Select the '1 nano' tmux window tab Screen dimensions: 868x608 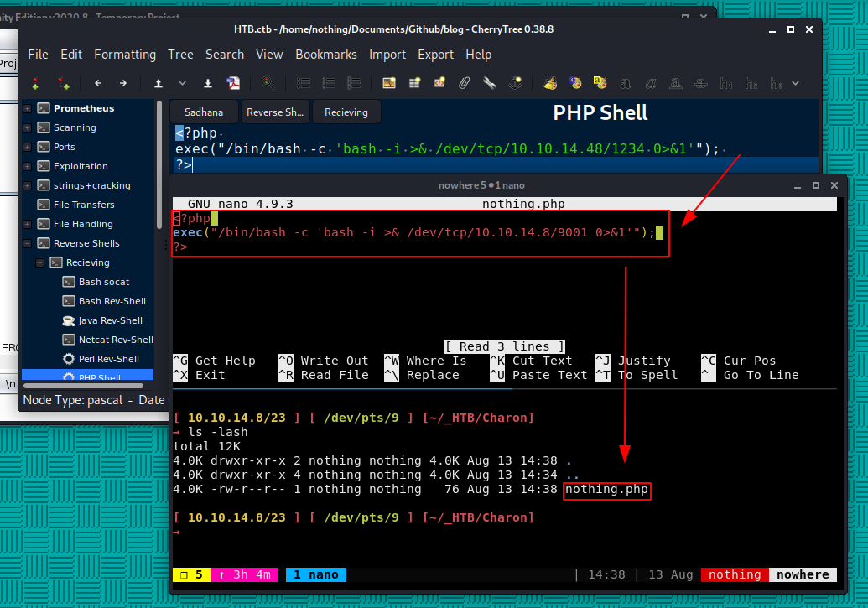pyautogui.click(x=316, y=574)
